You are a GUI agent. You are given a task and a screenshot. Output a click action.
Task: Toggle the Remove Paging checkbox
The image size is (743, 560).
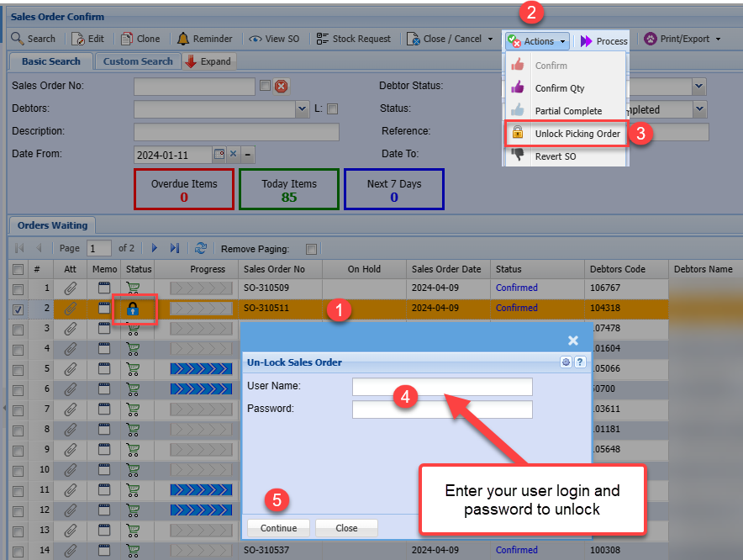pyautogui.click(x=311, y=249)
